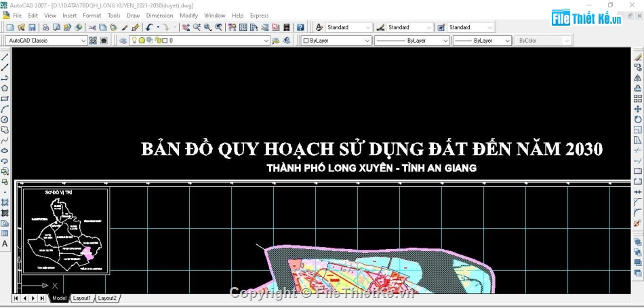Click the Layer Previous icon
This screenshot has height=308, width=644.
click(x=287, y=41)
